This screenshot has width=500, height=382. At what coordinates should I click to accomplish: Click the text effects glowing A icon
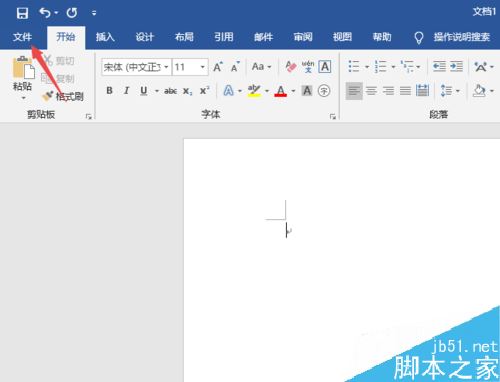point(228,91)
